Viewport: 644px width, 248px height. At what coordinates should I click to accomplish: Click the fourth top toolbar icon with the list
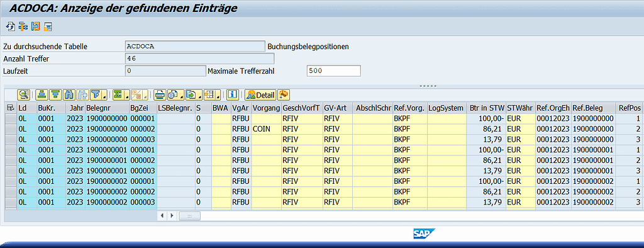[x=48, y=27]
